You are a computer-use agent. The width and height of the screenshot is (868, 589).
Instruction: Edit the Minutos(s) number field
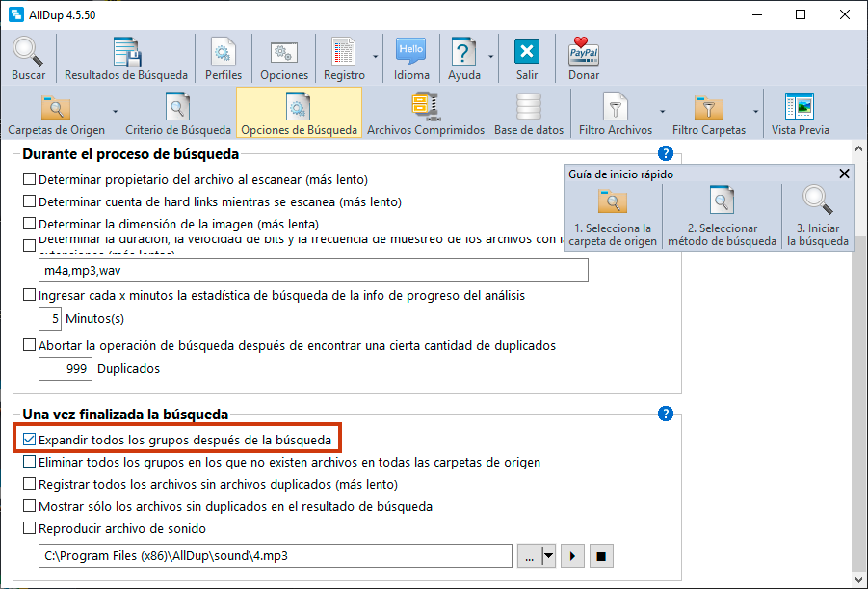pyautogui.click(x=50, y=319)
